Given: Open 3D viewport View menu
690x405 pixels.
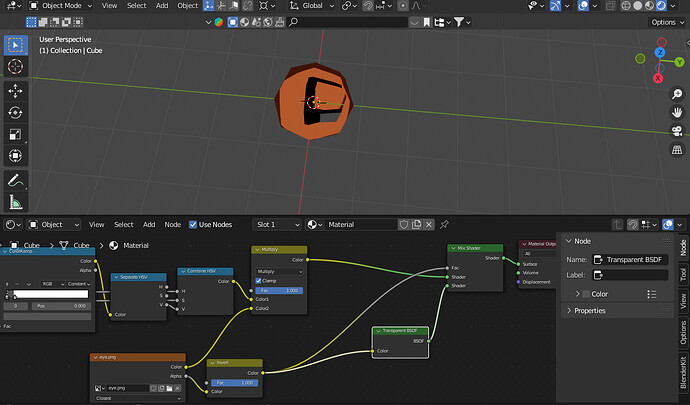Looking at the screenshot, I should pos(110,6).
